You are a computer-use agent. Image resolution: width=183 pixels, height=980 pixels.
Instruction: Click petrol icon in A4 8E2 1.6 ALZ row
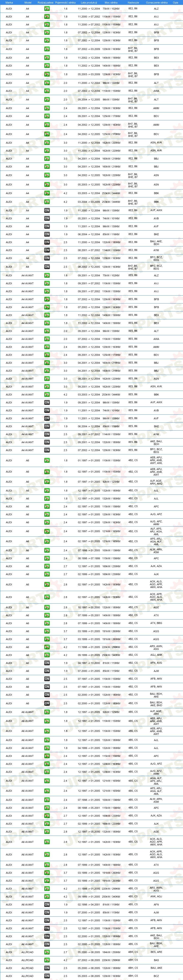[x=47, y=8]
